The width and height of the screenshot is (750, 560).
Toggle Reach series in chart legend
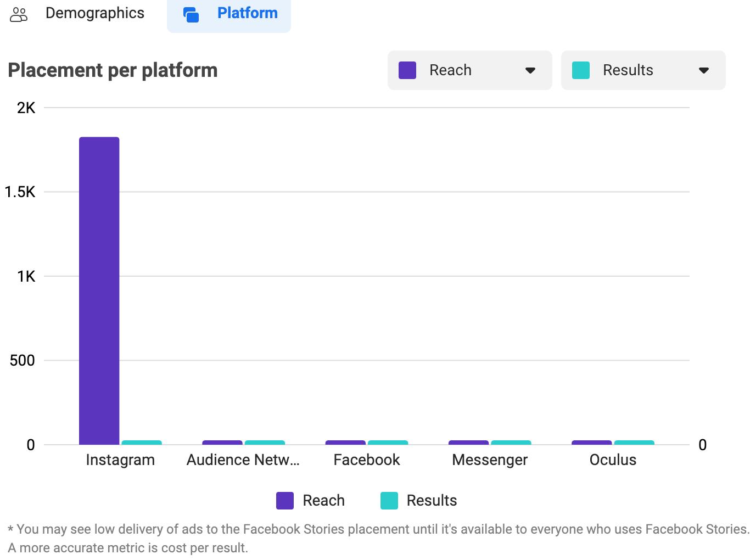[x=323, y=500]
